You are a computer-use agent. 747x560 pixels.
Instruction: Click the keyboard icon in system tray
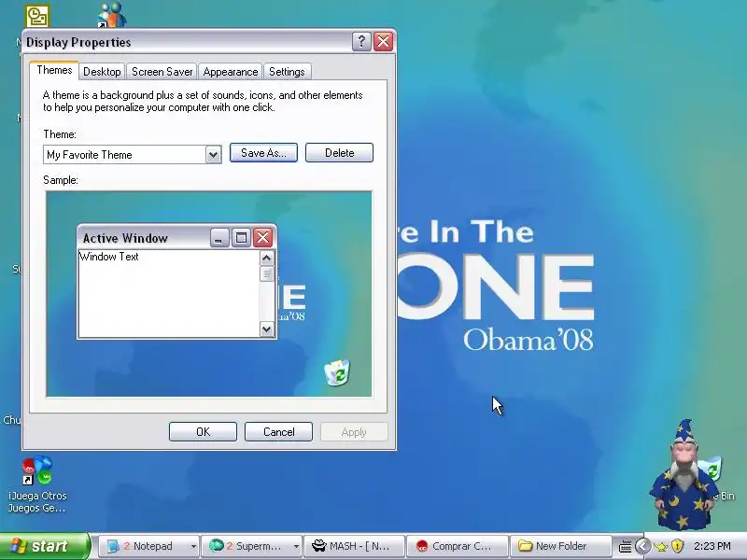point(625,547)
